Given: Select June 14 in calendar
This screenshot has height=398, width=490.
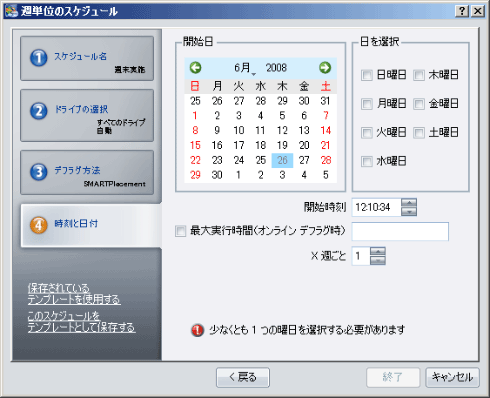Looking at the screenshot, I should 326,130.
